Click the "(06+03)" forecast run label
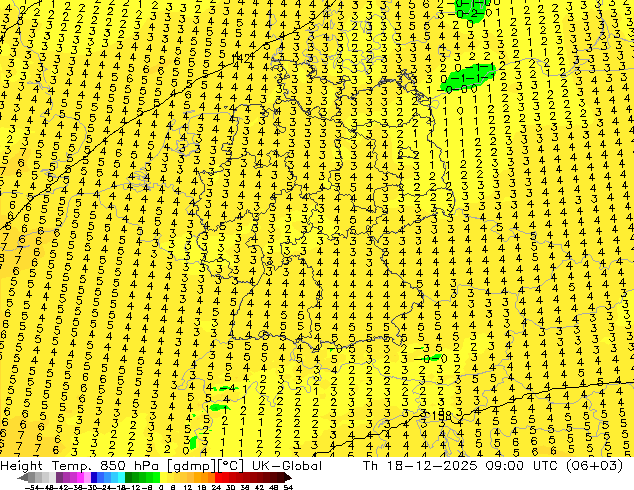 (595, 466)
